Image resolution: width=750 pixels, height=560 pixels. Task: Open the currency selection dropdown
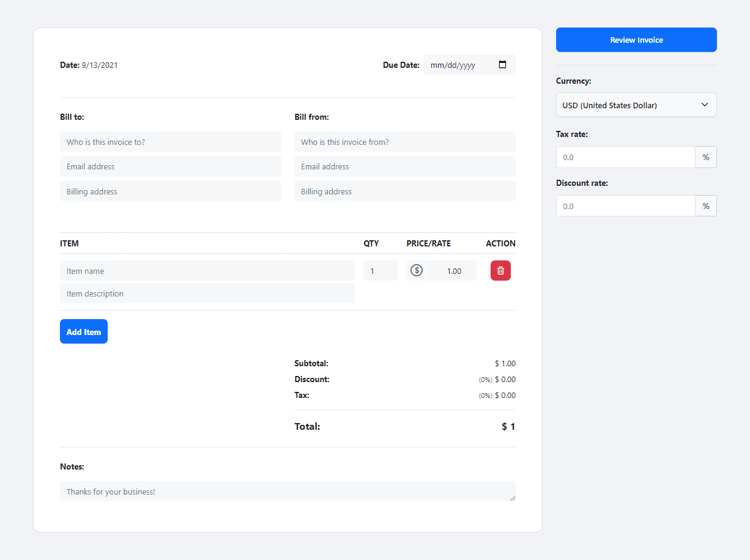click(x=636, y=105)
